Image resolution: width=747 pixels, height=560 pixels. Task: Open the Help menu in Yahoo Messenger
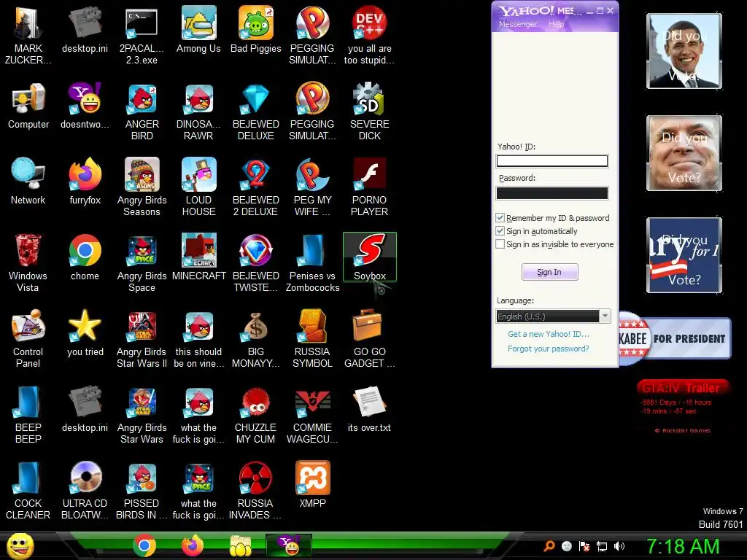(x=556, y=24)
